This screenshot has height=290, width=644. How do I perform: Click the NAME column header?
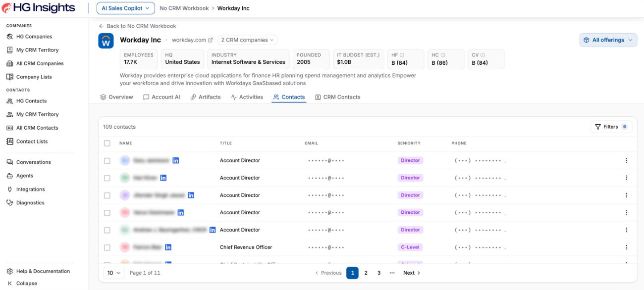pos(126,143)
